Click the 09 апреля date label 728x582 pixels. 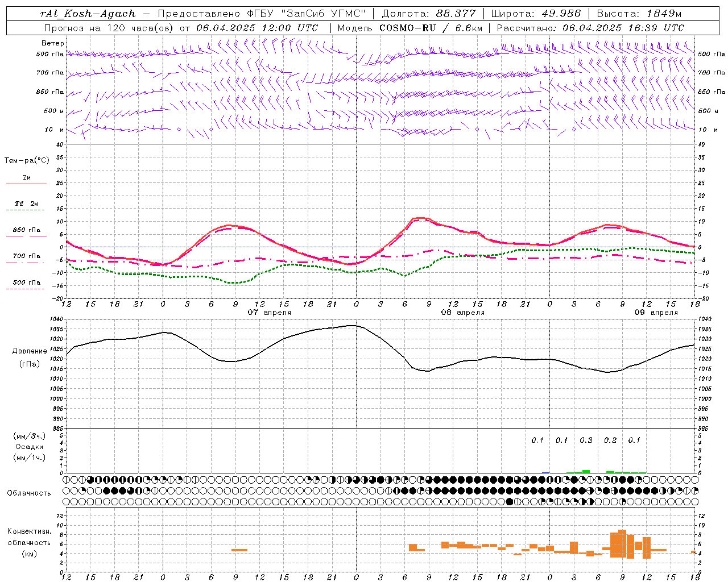[656, 312]
